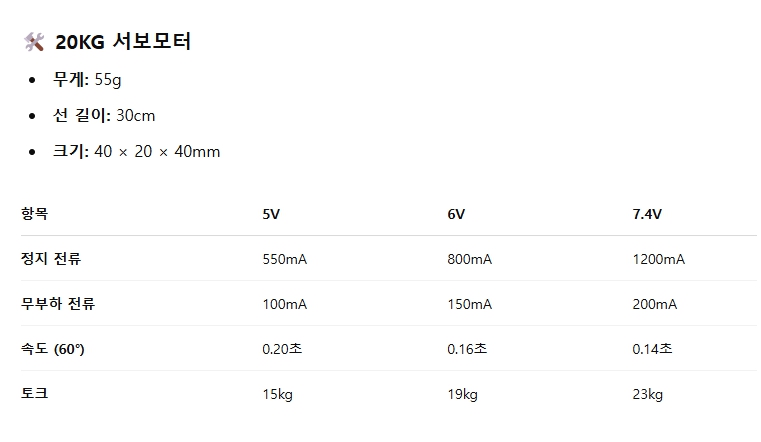Click the 0.20초 speed cell
The height and width of the screenshot is (442, 761).
coord(282,349)
